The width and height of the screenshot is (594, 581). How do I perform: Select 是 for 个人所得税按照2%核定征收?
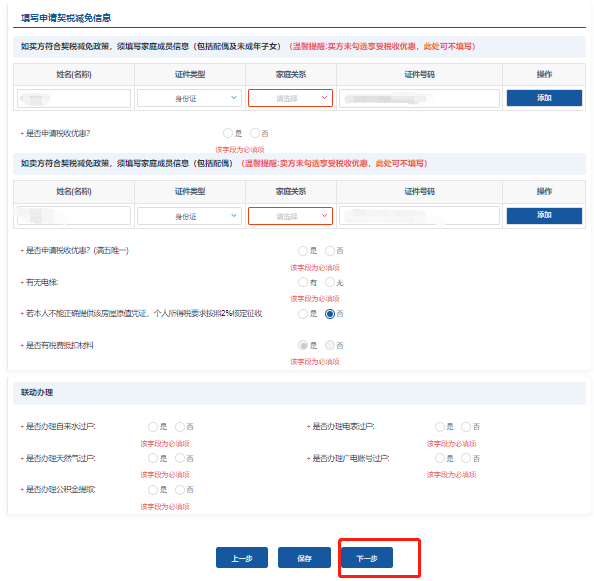click(303, 314)
